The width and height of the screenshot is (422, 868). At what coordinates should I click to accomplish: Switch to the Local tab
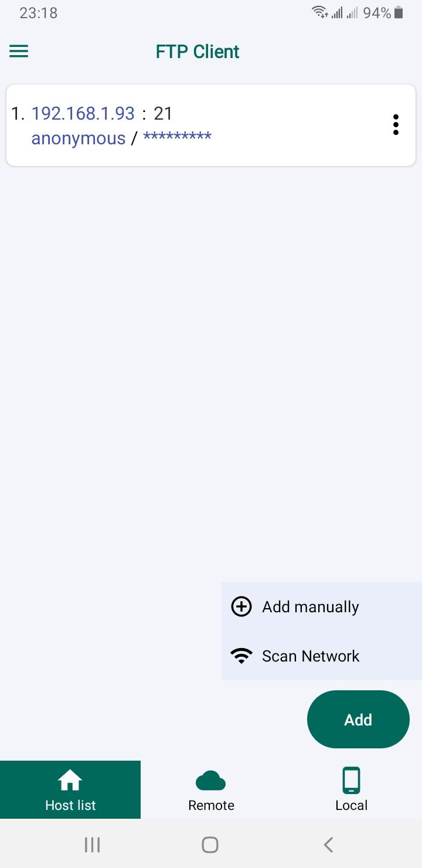tap(352, 789)
